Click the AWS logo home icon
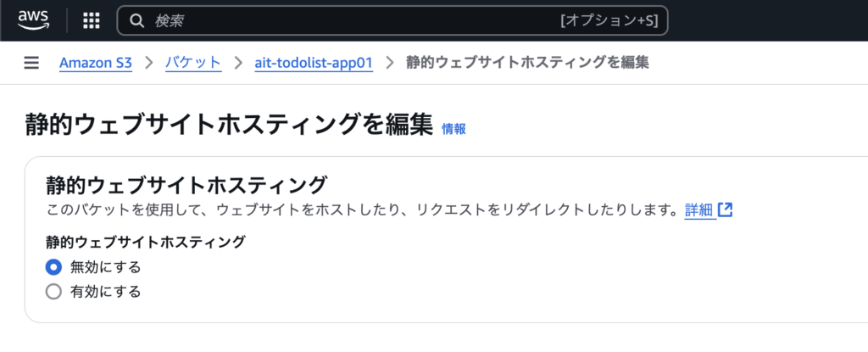This screenshot has height=352, width=868. pyautogui.click(x=33, y=20)
